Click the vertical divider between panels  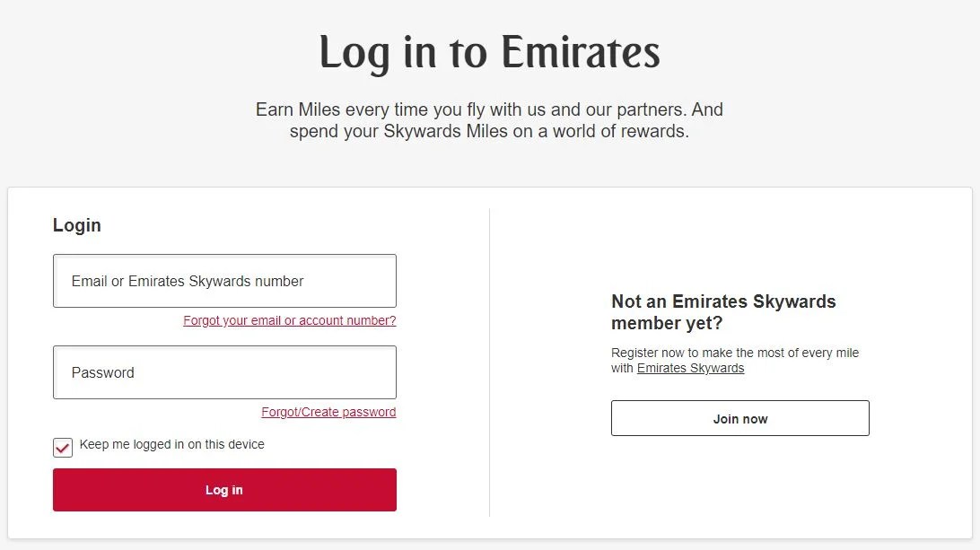tap(488, 359)
